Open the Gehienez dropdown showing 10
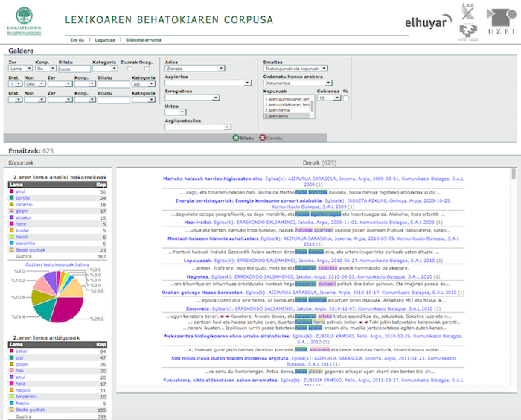The width and height of the screenshot is (521, 420). pos(329,98)
